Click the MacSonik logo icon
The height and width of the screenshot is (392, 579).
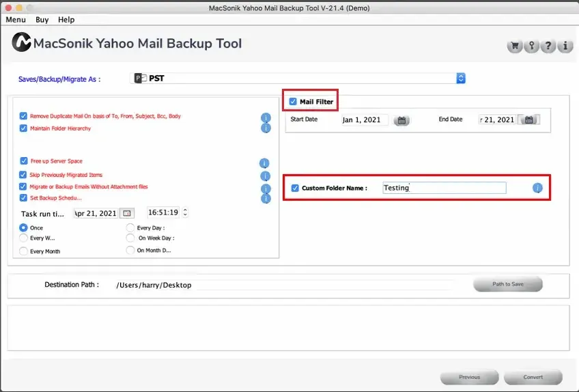21,42
